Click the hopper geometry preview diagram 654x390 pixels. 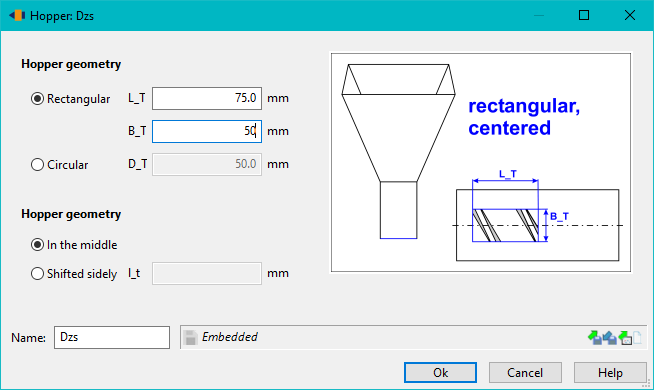pyautogui.click(x=481, y=162)
